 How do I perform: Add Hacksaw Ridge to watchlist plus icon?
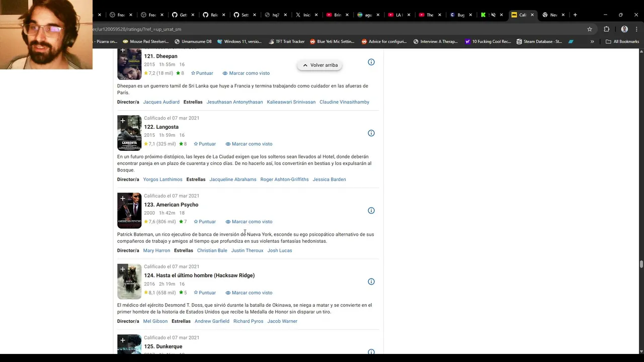click(x=122, y=269)
